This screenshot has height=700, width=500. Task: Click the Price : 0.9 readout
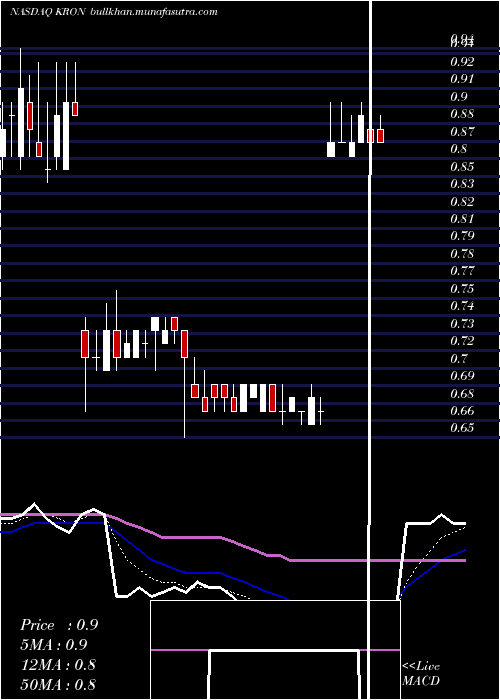coord(59,625)
